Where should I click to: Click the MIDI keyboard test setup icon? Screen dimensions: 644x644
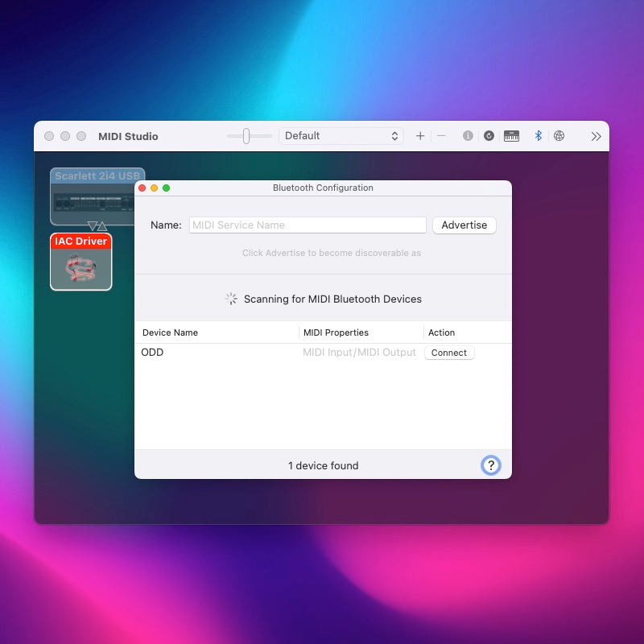(x=512, y=136)
